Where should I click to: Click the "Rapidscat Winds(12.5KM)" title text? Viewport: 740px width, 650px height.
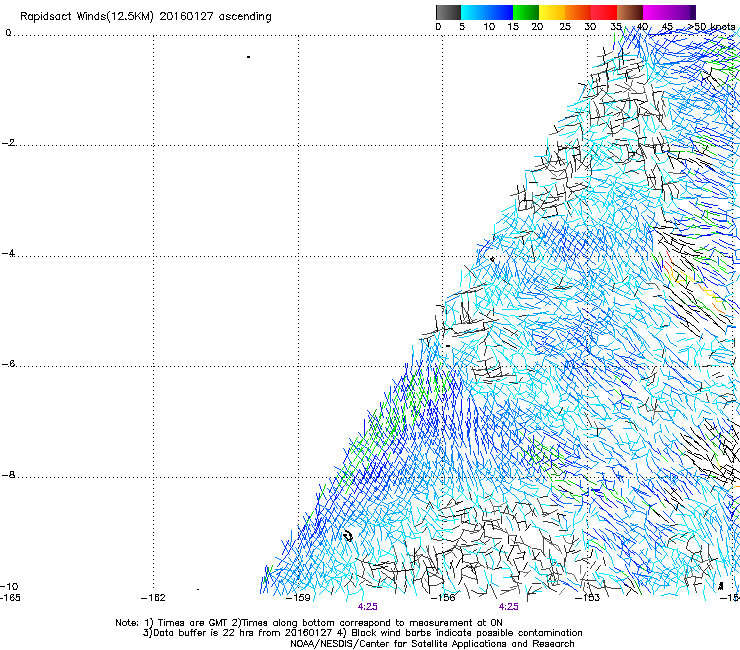tap(87, 17)
